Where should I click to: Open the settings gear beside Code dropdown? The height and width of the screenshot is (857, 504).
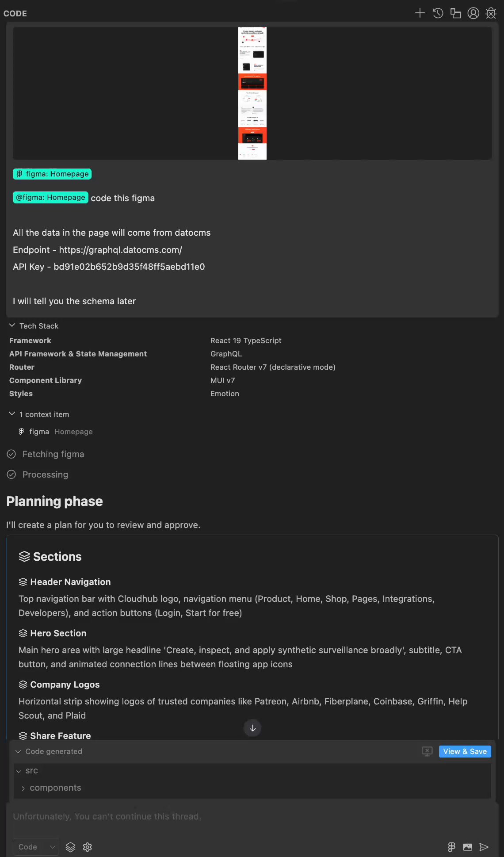(88, 847)
